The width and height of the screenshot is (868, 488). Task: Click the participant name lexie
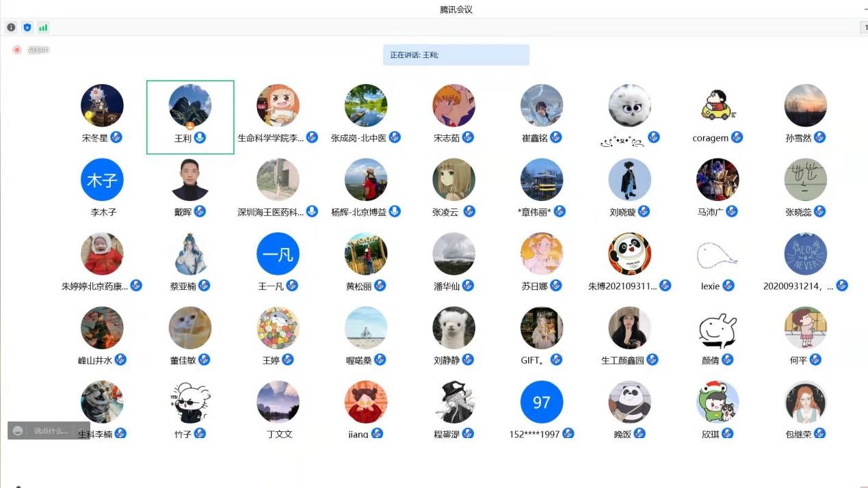point(710,286)
